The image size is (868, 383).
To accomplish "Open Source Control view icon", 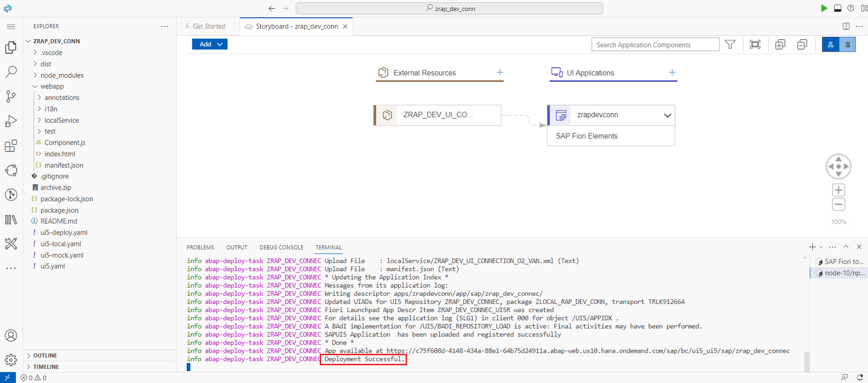I will 11,97.
